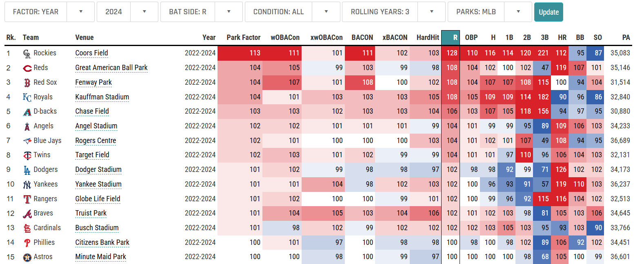
Task: Sort table by HardHit column header
Action: pyautogui.click(x=427, y=37)
